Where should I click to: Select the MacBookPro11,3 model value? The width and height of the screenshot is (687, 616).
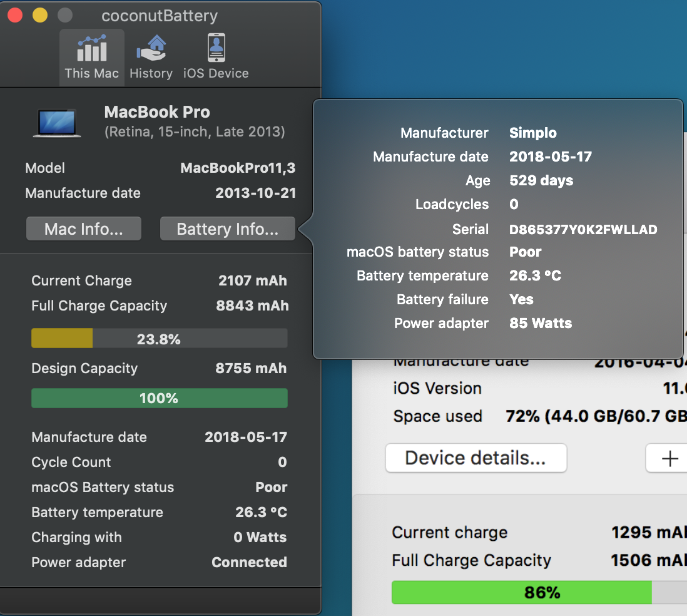pyautogui.click(x=238, y=168)
